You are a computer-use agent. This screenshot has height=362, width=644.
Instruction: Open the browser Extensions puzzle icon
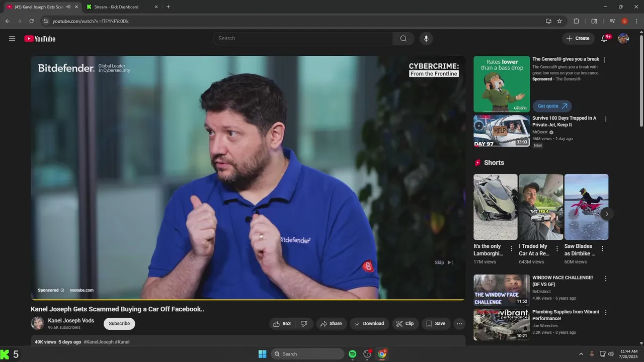[x=577, y=21]
